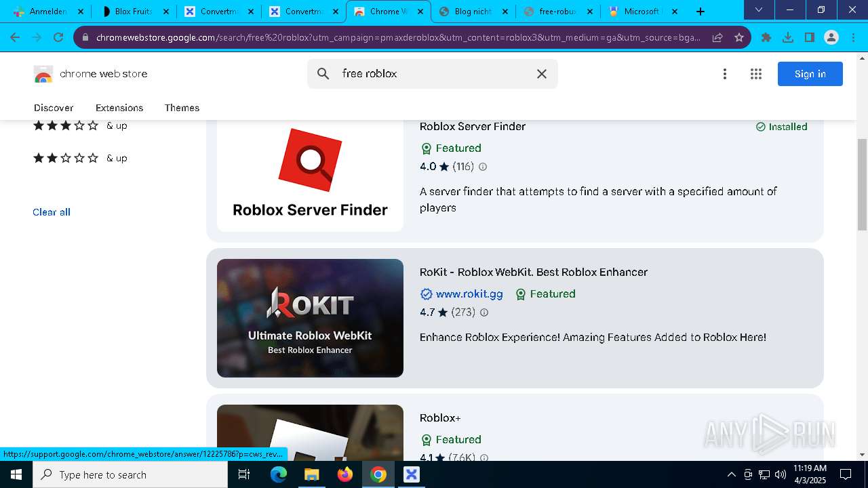Switch to the Microsoft tab
Image resolution: width=868 pixels, height=488 pixels.
642,12
